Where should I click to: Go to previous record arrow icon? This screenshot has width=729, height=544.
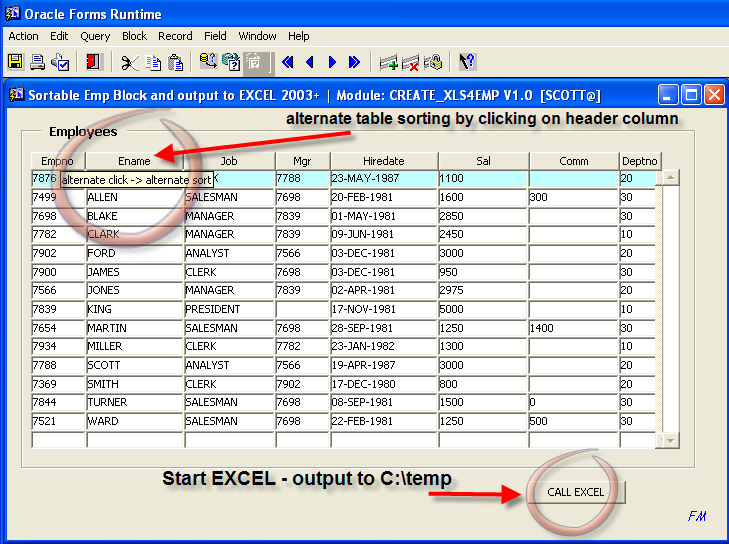point(310,62)
